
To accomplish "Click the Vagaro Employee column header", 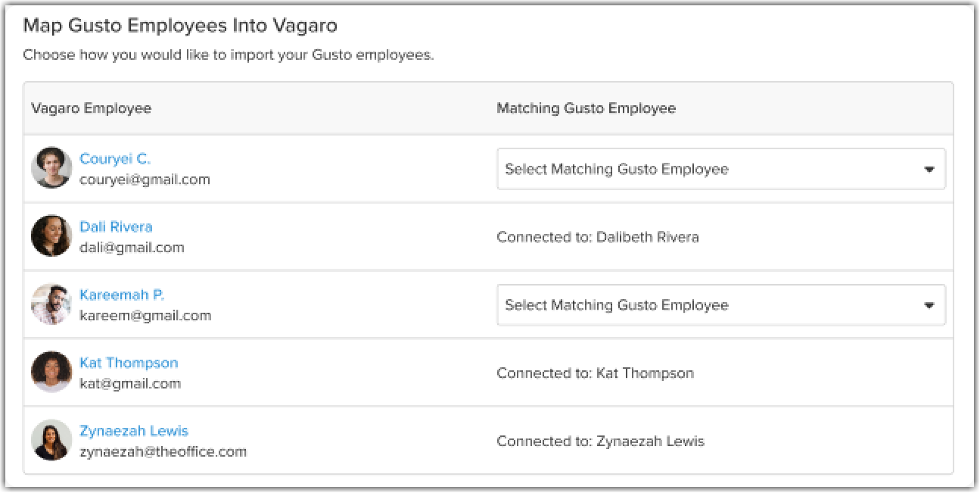I will coord(91,108).
